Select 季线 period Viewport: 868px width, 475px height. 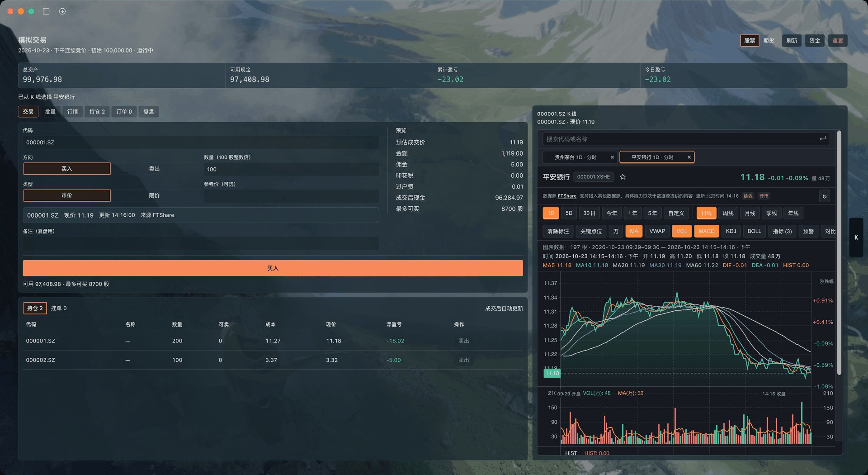click(771, 213)
